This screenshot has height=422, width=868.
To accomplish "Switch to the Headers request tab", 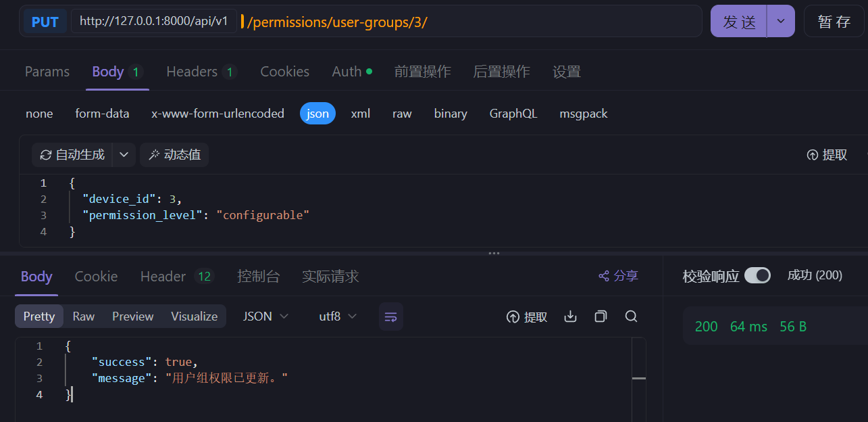I will point(201,72).
